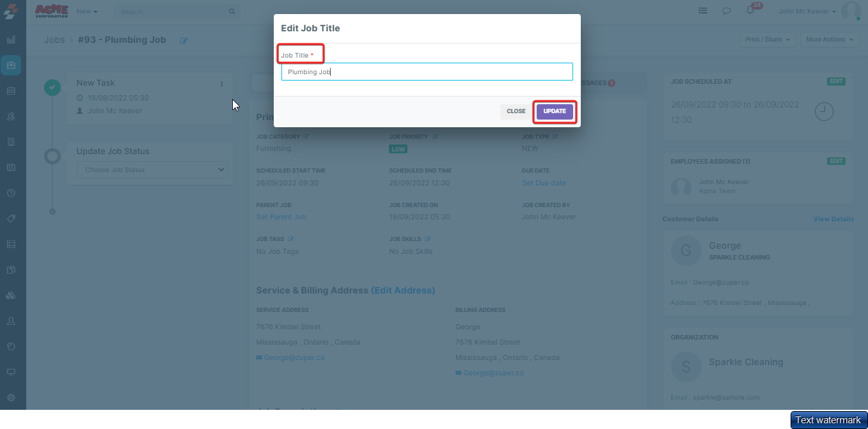
Task: Click the edit icon next to Job Type
Action: point(555,136)
